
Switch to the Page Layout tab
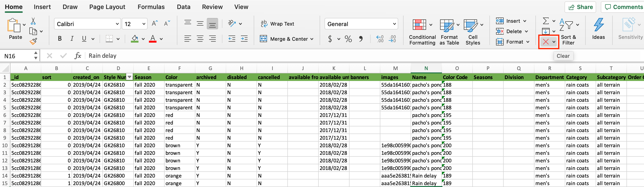pyautogui.click(x=107, y=7)
